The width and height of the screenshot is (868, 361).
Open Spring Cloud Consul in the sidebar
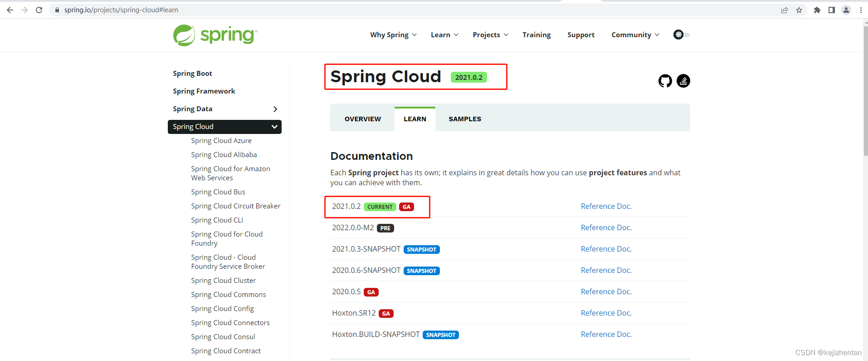(223, 337)
